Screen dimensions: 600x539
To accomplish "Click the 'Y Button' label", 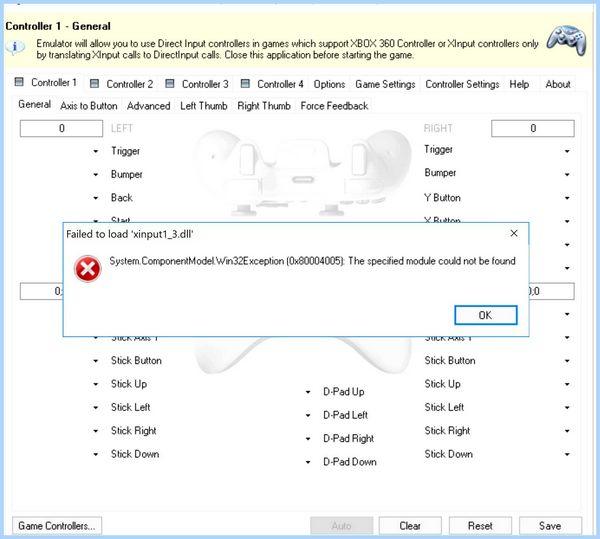I will [x=442, y=198].
